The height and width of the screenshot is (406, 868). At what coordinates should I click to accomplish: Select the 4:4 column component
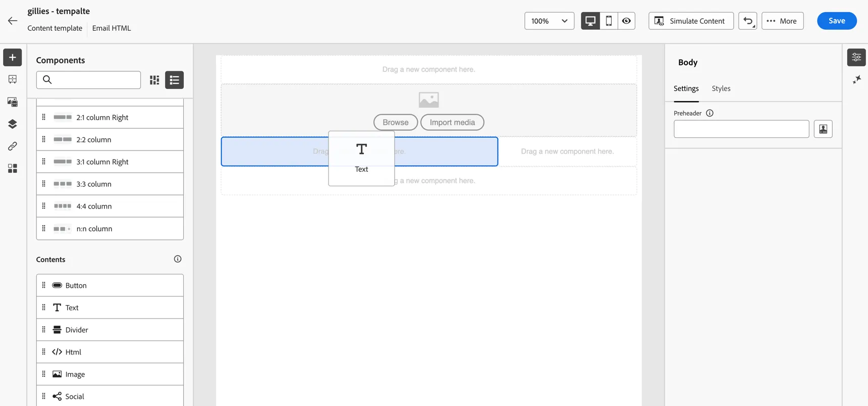click(x=110, y=206)
